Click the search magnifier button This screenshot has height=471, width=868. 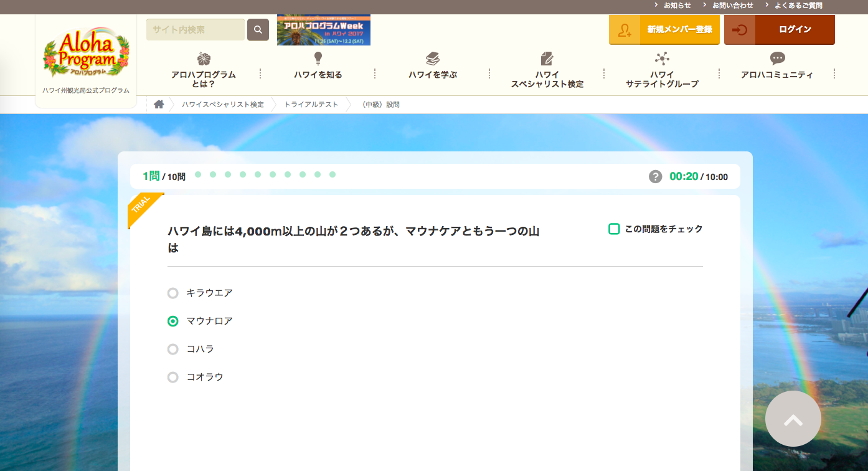[258, 29]
